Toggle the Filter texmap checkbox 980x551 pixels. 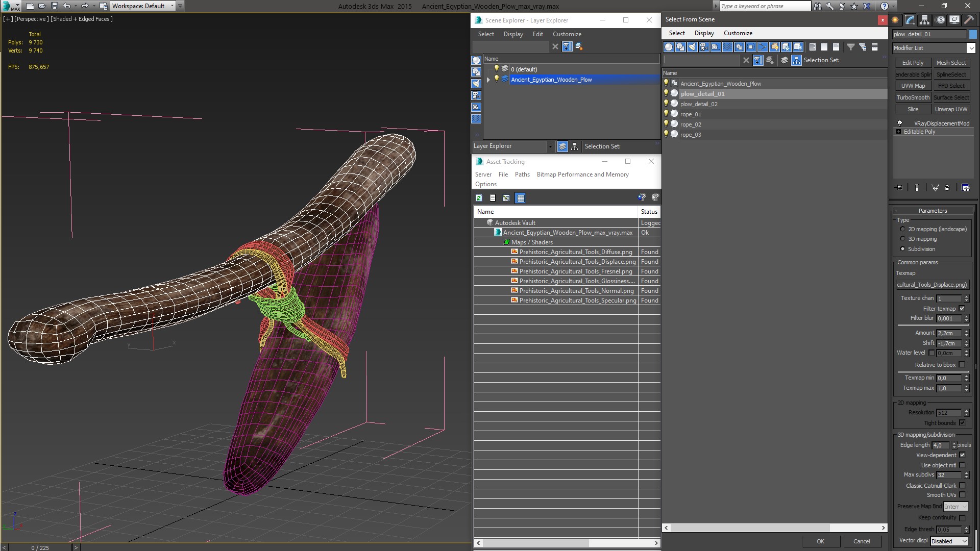[x=962, y=309]
